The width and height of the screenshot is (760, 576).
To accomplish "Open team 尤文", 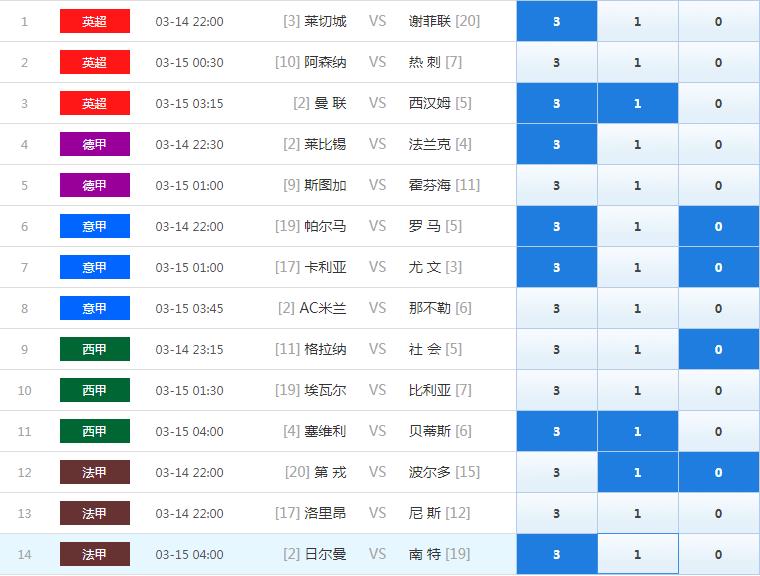I will pyautogui.click(x=425, y=267).
